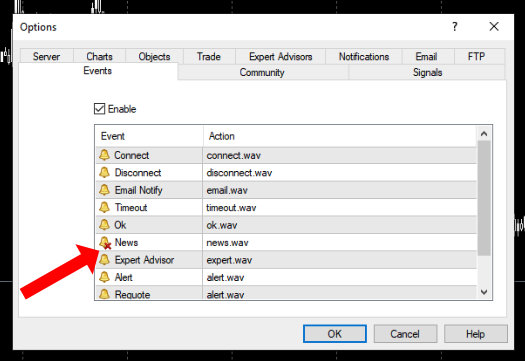This screenshot has height=361, width=525.
Task: Click the Alert event bell icon
Action: click(x=104, y=277)
